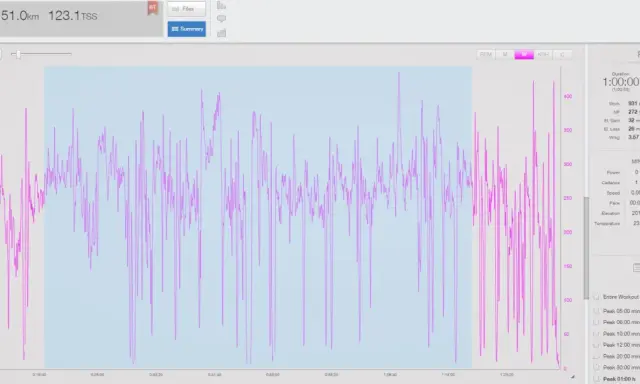Click the Cadence row label
640x384 pixels.
pyautogui.click(x=611, y=183)
